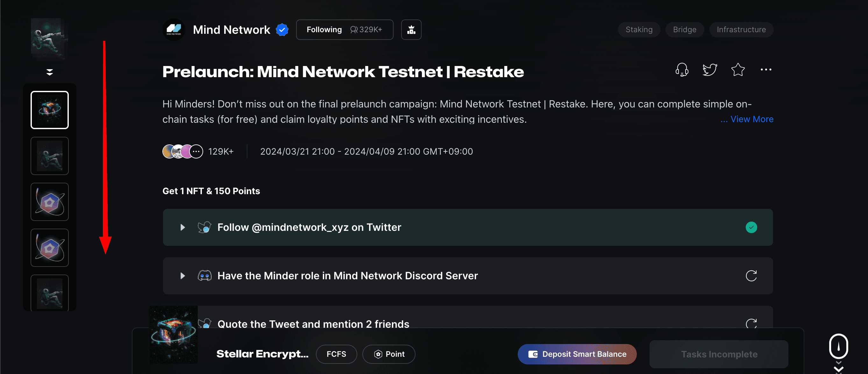
Task: Click Have the Minder role in Discord text
Action: pos(347,276)
